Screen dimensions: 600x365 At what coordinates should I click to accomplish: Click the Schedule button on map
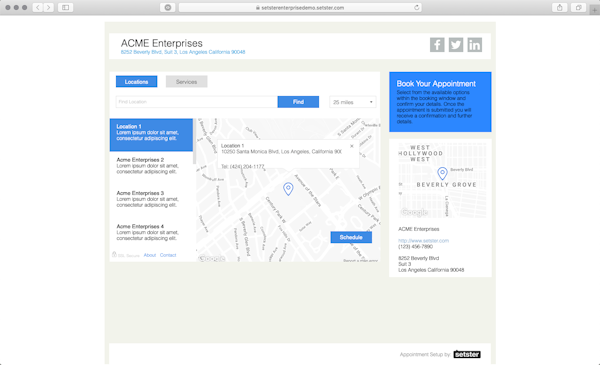pyautogui.click(x=351, y=237)
